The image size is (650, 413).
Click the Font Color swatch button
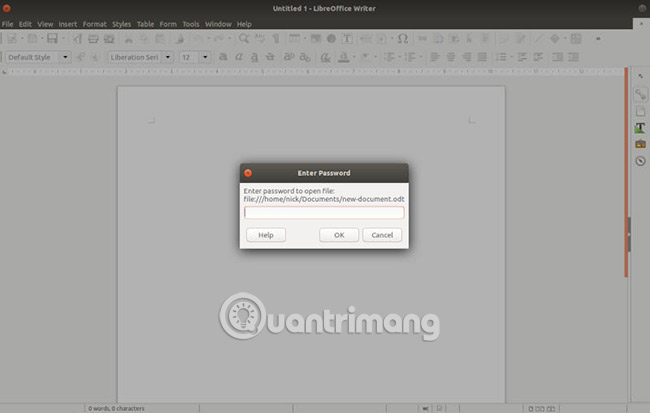click(343, 57)
